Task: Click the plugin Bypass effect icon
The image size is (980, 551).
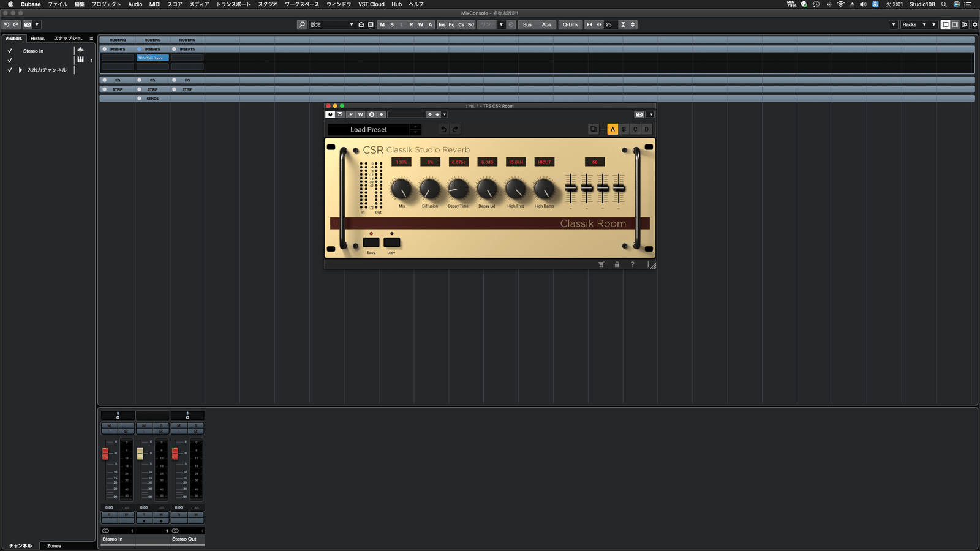Action: point(340,114)
